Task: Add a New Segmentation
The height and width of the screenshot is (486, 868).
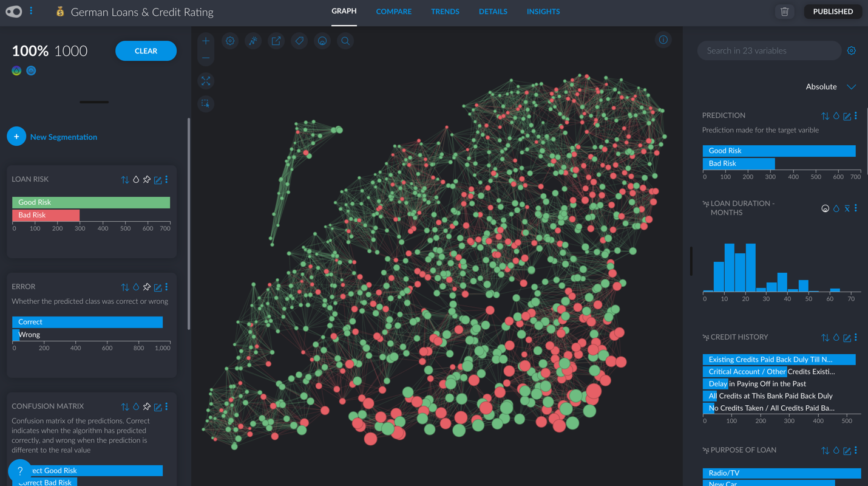Action: (x=52, y=137)
